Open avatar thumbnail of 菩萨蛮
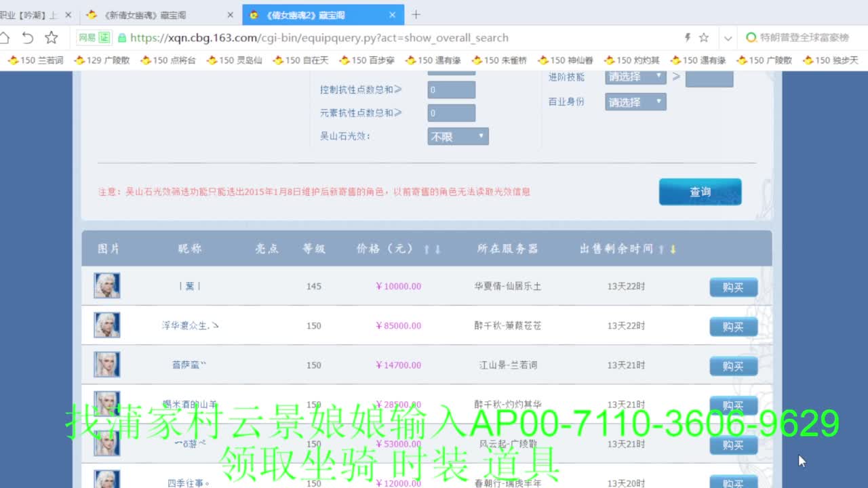The width and height of the screenshot is (868, 488). [107, 365]
